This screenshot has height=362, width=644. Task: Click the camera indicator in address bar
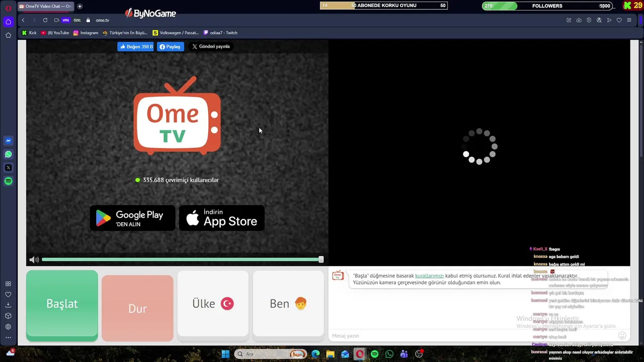click(56, 20)
